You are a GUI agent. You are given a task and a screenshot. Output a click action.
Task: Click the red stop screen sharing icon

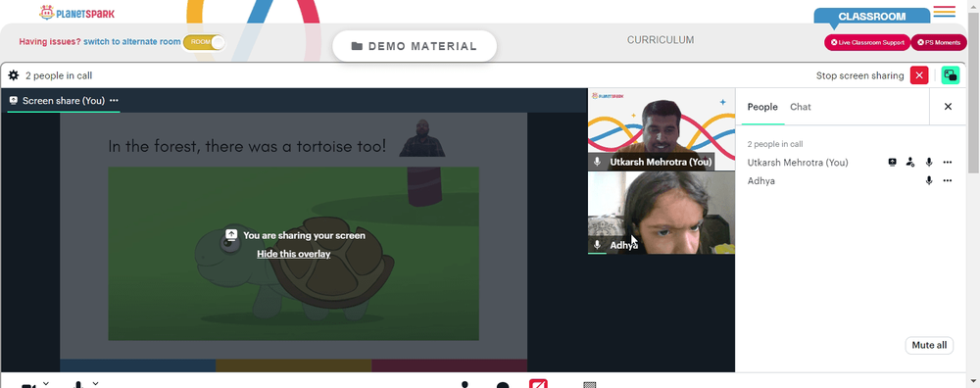click(919, 75)
